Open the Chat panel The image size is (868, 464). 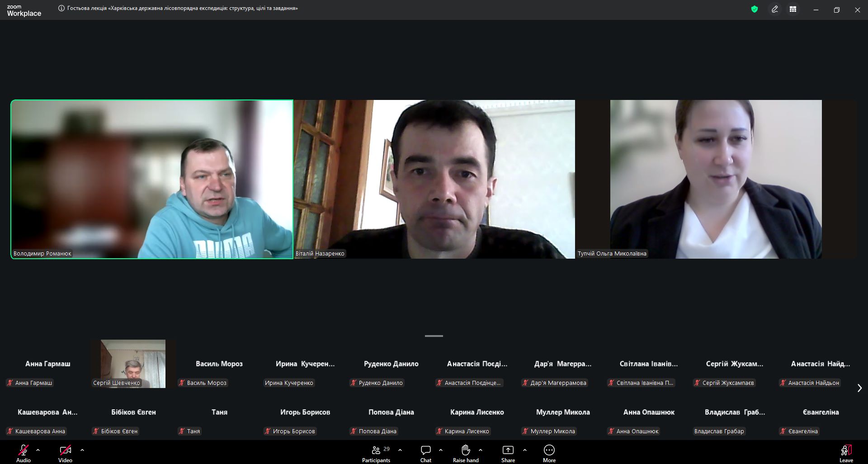425,453
